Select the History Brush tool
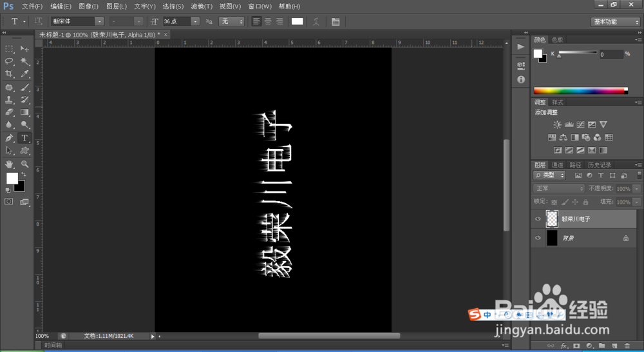The height and width of the screenshot is (352, 644). (24, 99)
